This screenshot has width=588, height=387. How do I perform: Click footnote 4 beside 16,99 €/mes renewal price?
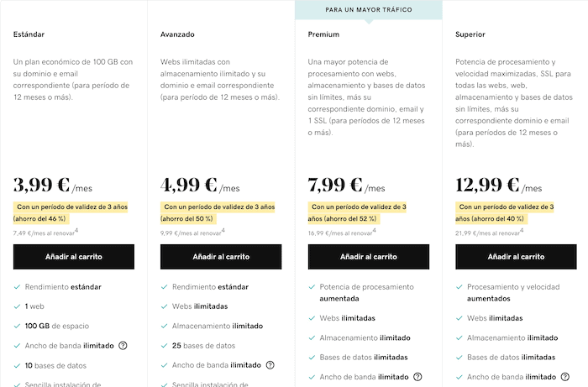click(x=374, y=230)
